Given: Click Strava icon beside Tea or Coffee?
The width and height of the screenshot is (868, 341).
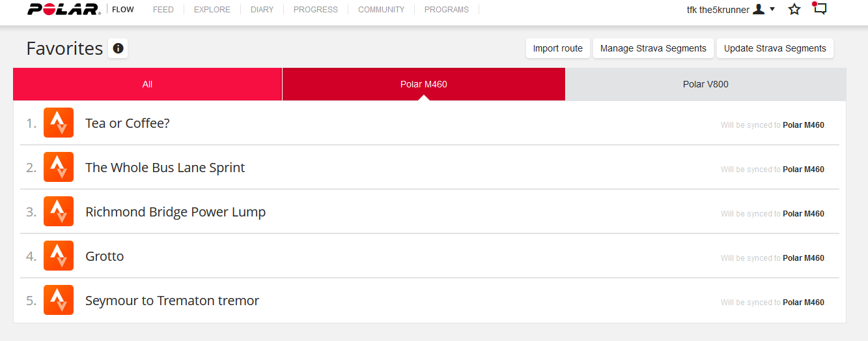Looking at the screenshot, I should (x=59, y=123).
